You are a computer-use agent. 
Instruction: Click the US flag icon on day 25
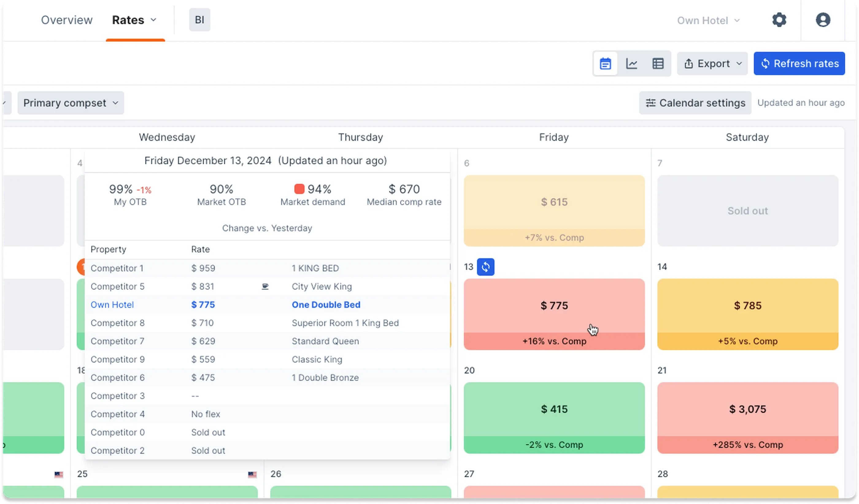(252, 474)
